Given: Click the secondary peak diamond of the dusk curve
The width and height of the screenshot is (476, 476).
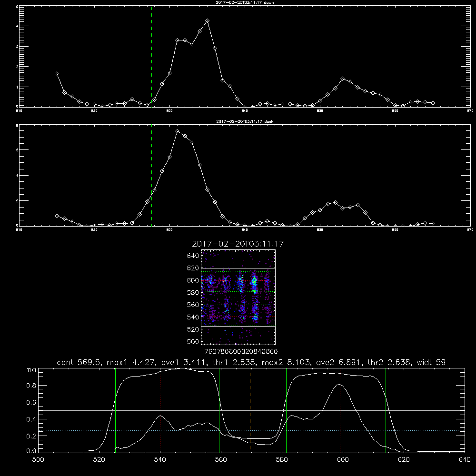Looking at the screenshot, I should [335, 202].
